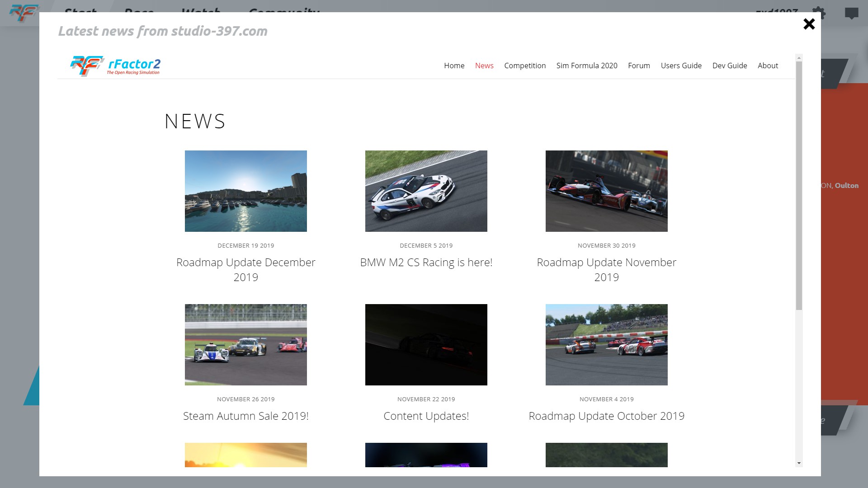The width and height of the screenshot is (868, 488).
Task: Click the NOVEMBER 22 2019 date text
Action: (426, 399)
